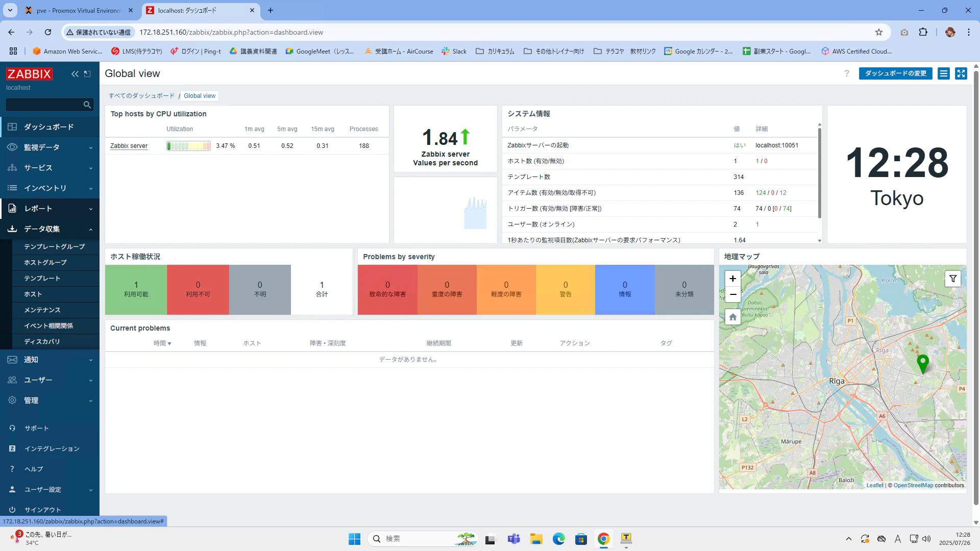Viewport: 980px width, 551px height.
Task: Zoom in on the geomap
Action: 733,279
